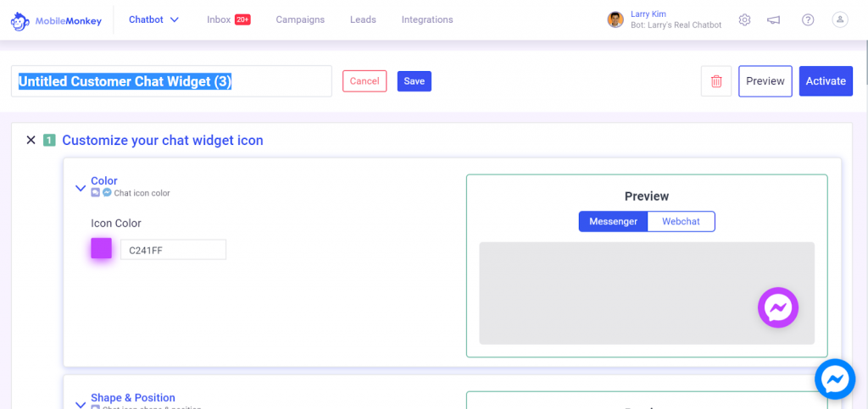
Task: Click the widget title input field
Action: [171, 81]
